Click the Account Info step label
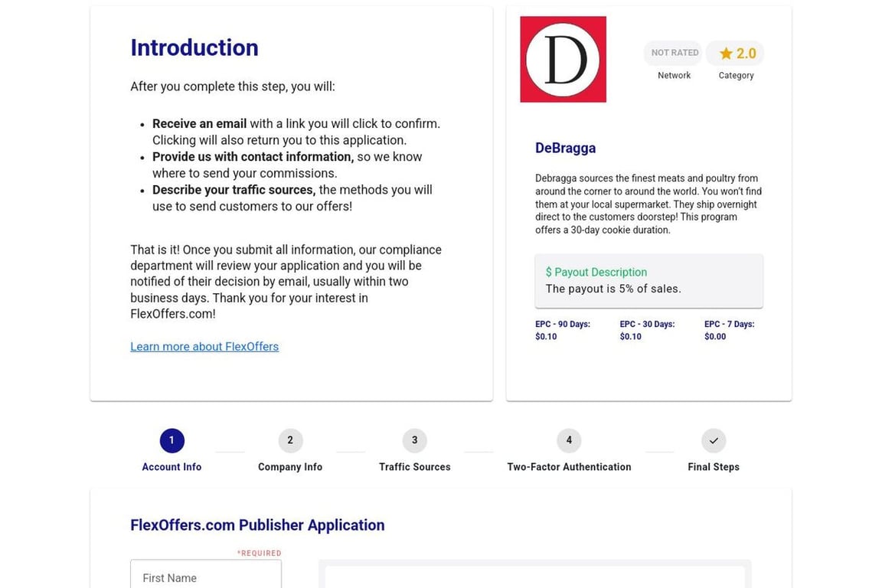 [171, 467]
